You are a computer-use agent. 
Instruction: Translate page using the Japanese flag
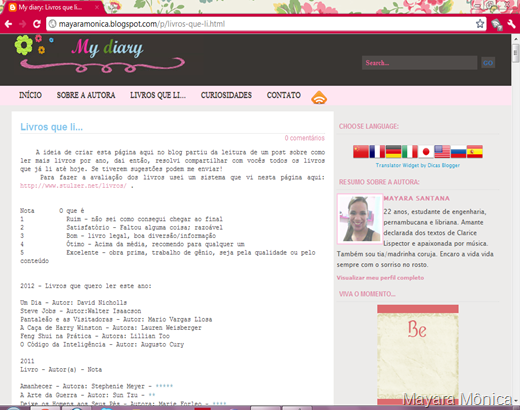(426, 152)
